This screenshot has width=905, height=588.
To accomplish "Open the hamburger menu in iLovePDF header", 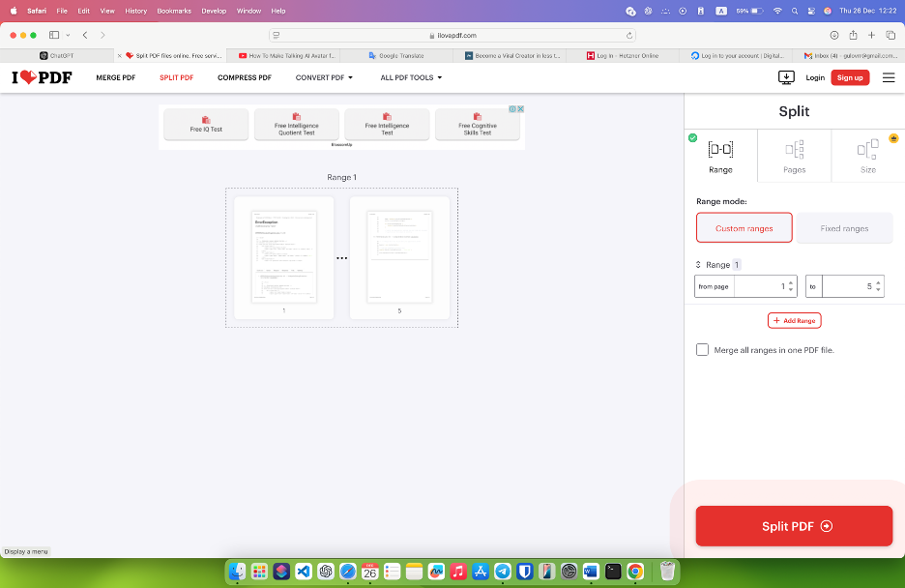I will 889,77.
